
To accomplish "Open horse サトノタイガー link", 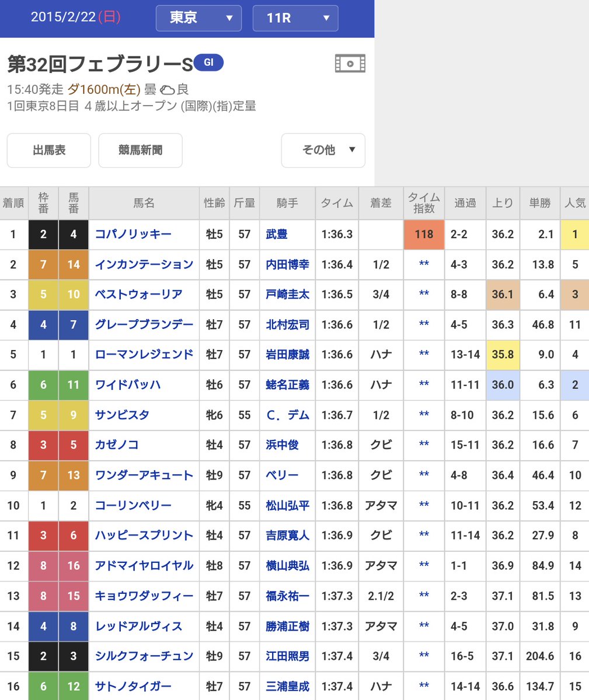I will 133,687.
